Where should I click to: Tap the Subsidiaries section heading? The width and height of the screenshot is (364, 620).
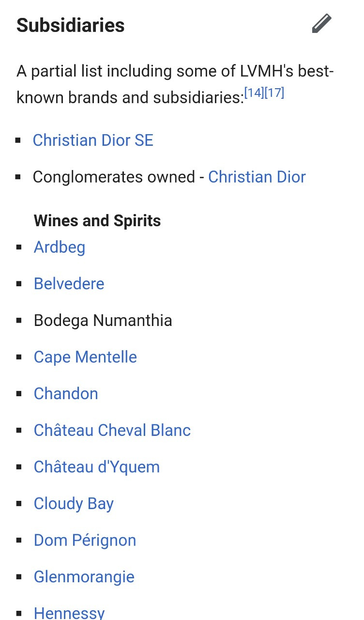pyautogui.click(x=71, y=25)
